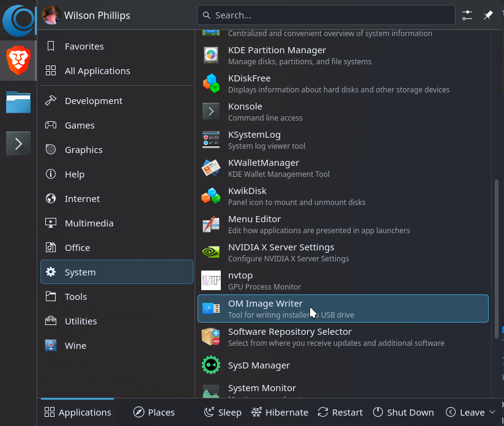Click the Games controller icon

click(51, 125)
